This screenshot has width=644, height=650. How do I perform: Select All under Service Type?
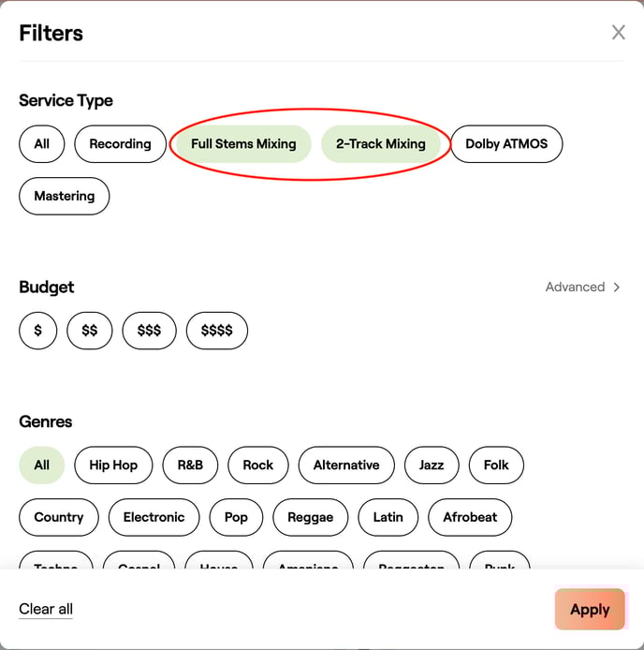click(x=41, y=144)
